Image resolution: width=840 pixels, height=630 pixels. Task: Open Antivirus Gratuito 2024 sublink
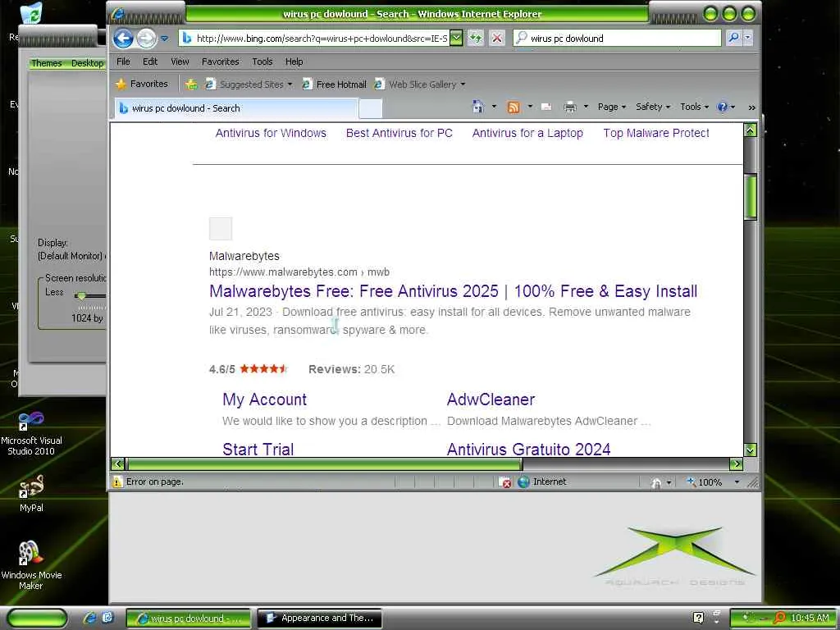point(529,449)
